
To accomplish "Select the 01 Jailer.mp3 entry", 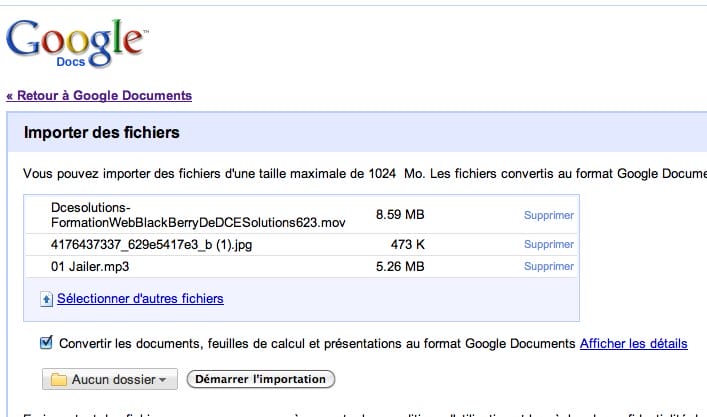I will point(90,267).
